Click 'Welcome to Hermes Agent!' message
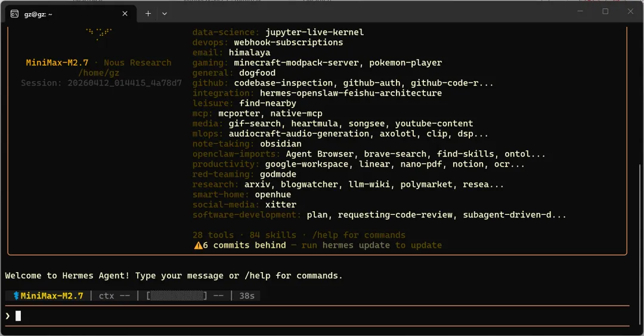Image resolution: width=644 pixels, height=336 pixels. (67, 276)
